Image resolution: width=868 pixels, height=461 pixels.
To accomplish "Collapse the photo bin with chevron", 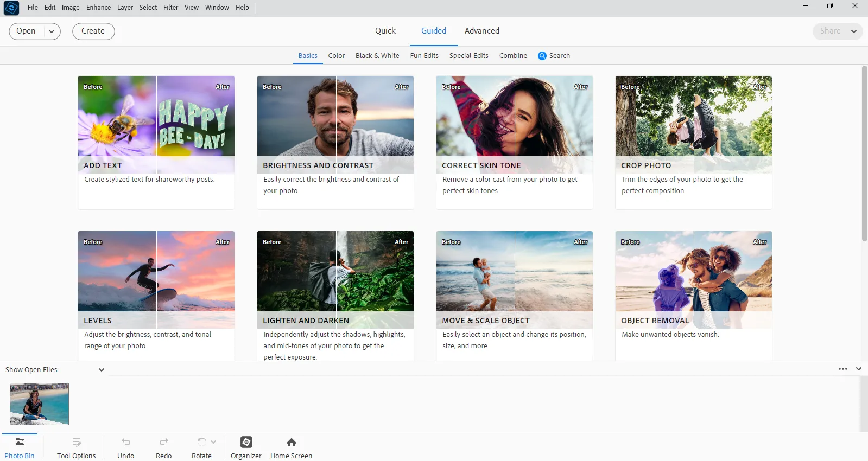I will pyautogui.click(x=859, y=369).
